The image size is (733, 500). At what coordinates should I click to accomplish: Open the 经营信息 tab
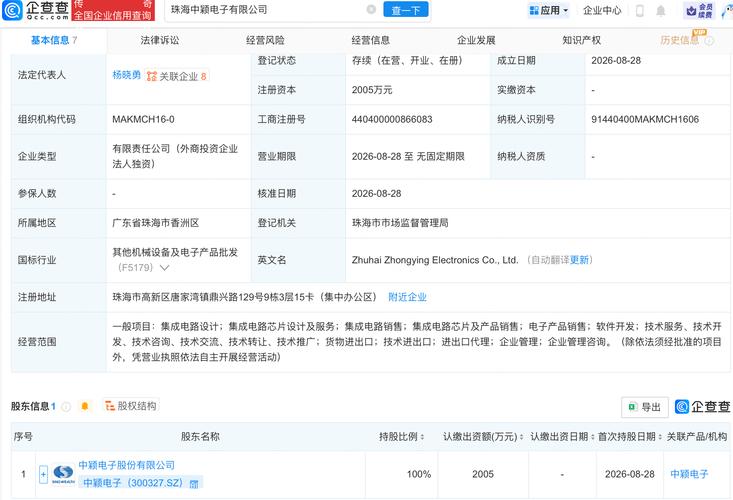[371, 40]
